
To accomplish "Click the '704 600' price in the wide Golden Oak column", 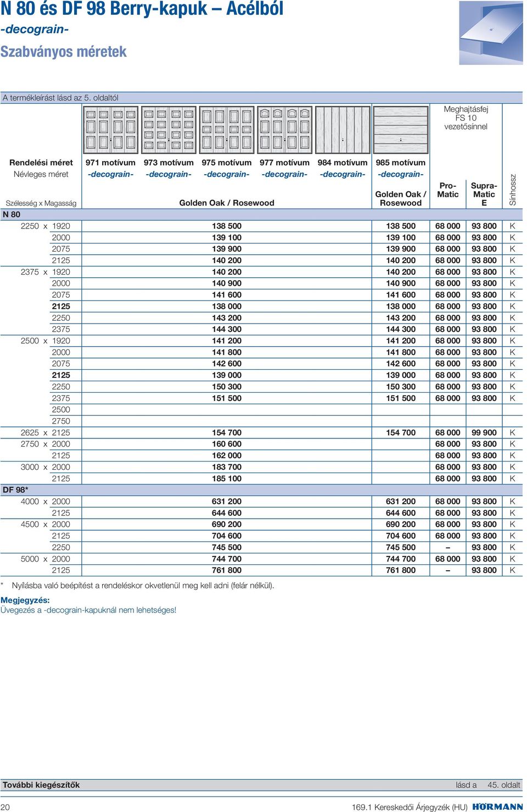I will pyautogui.click(x=227, y=536).
